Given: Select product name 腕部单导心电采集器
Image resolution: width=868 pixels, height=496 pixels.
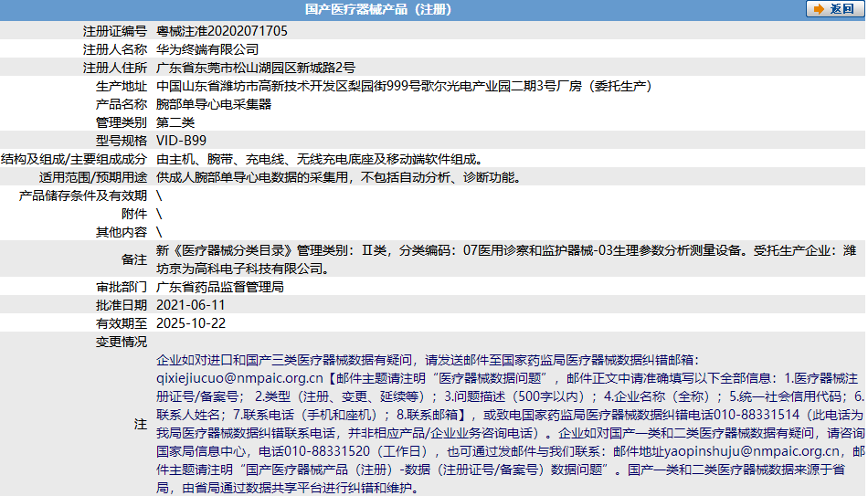Looking at the screenshot, I should tap(214, 104).
